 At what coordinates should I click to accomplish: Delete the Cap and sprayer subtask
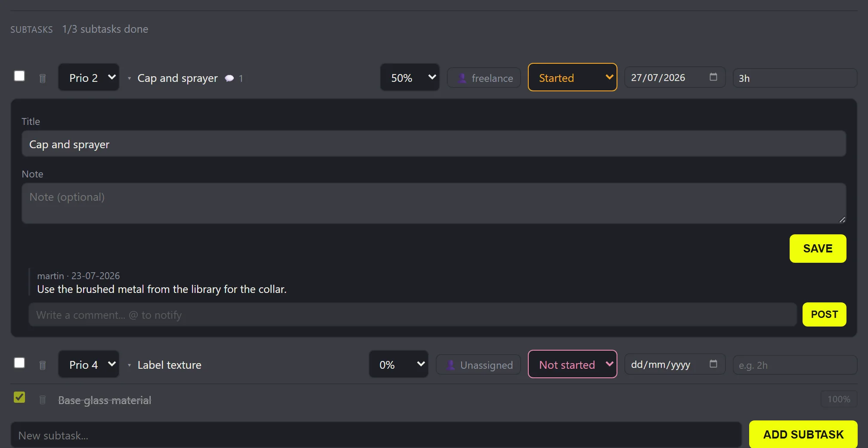point(43,78)
